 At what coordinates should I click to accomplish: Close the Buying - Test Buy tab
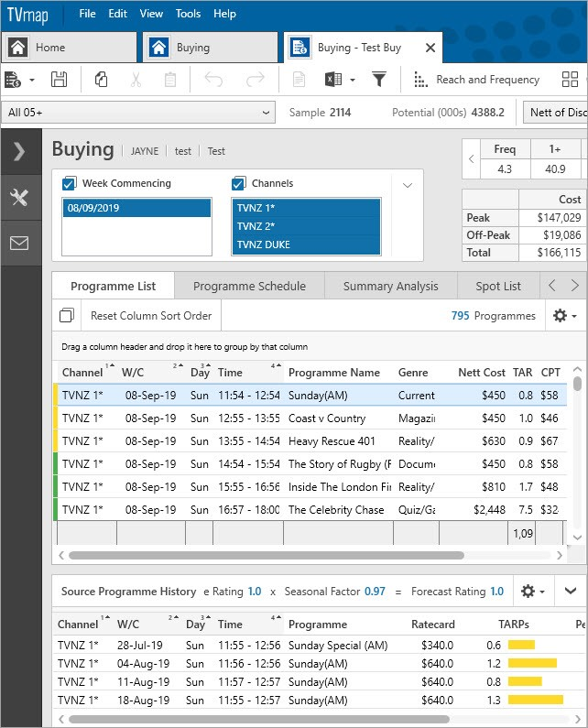pos(430,48)
